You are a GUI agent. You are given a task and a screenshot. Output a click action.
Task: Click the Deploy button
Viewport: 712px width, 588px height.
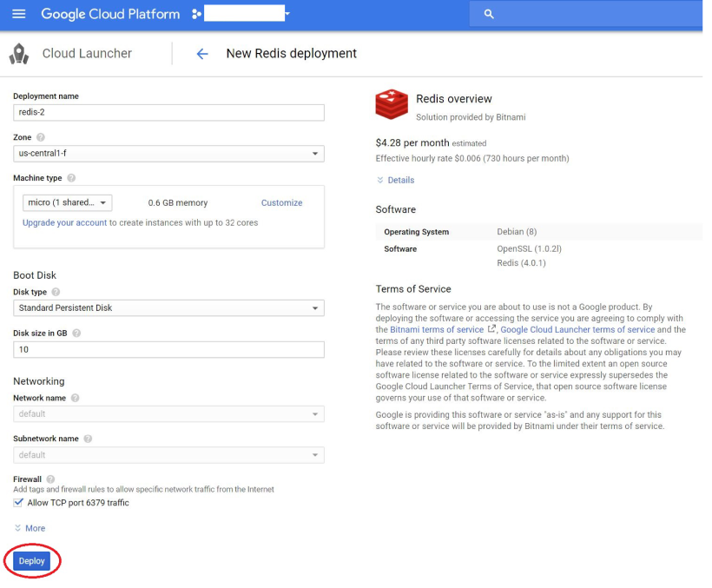click(32, 561)
